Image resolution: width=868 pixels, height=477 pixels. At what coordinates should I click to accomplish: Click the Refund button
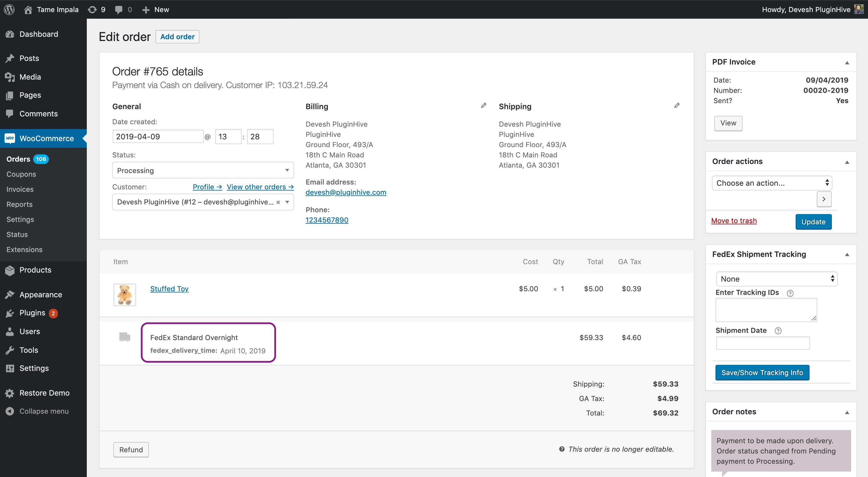pos(131,449)
